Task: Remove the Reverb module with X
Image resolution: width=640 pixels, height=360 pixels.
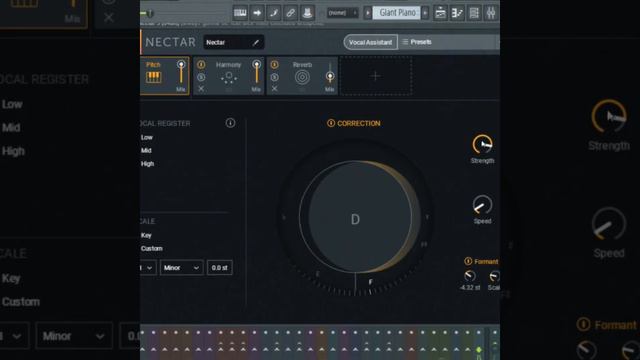Action: [274, 89]
